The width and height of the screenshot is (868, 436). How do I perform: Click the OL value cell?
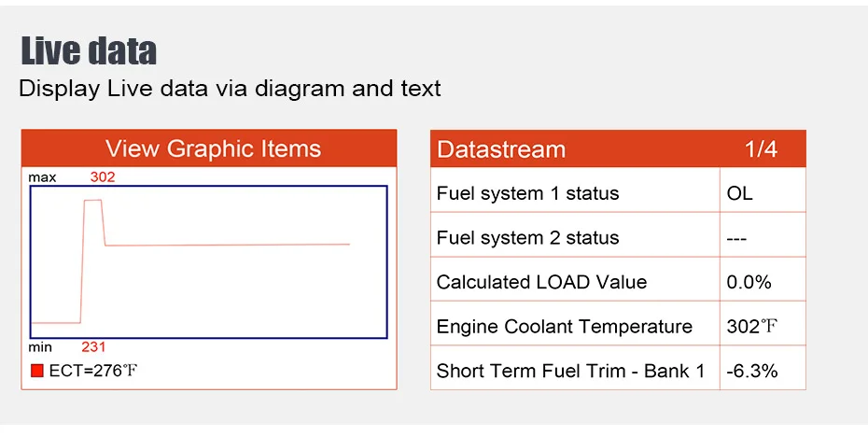pyautogui.click(x=739, y=193)
